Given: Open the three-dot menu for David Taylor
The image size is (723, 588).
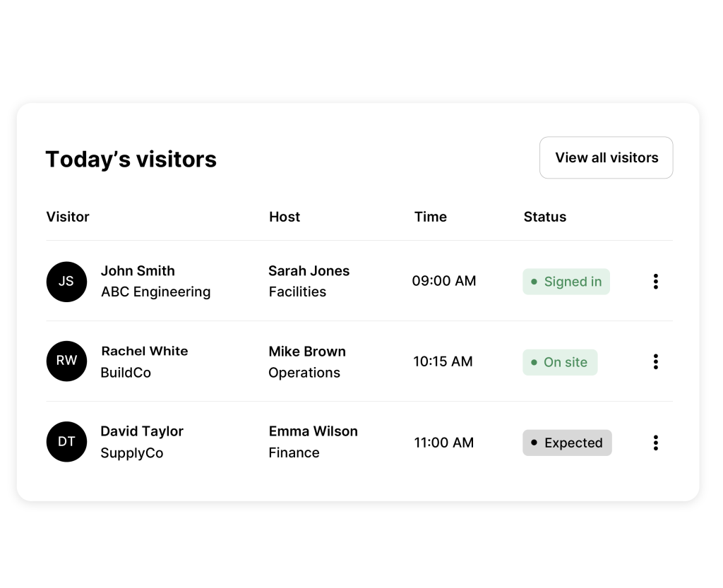Looking at the screenshot, I should pos(655,443).
